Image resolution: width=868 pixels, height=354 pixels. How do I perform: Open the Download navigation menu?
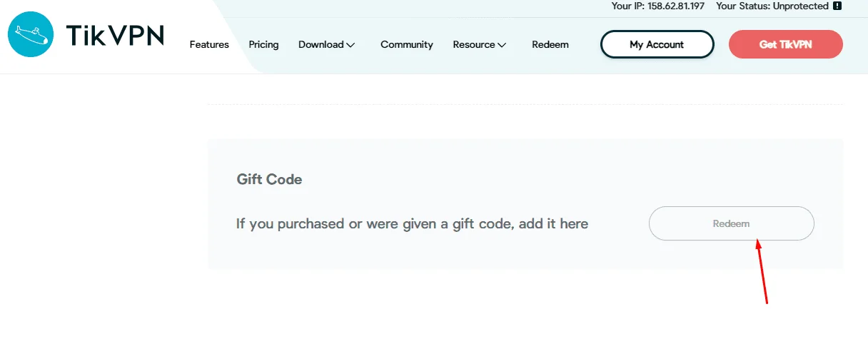[x=327, y=44]
